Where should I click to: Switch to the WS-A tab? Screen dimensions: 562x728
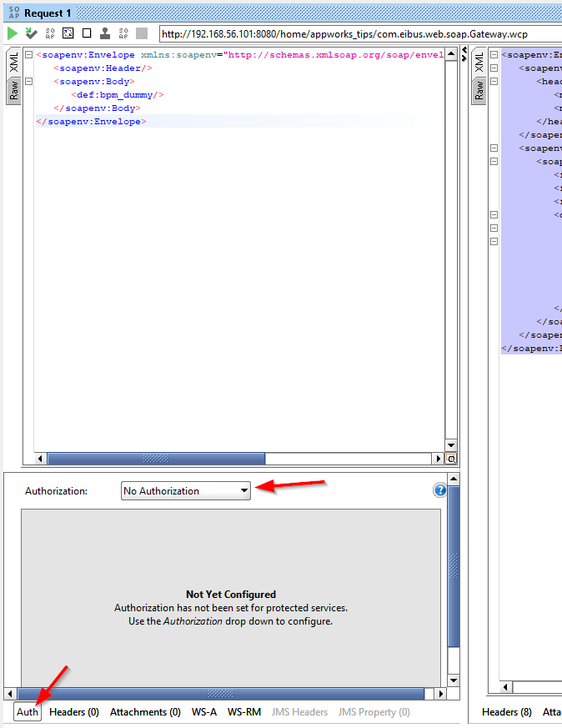point(204,712)
